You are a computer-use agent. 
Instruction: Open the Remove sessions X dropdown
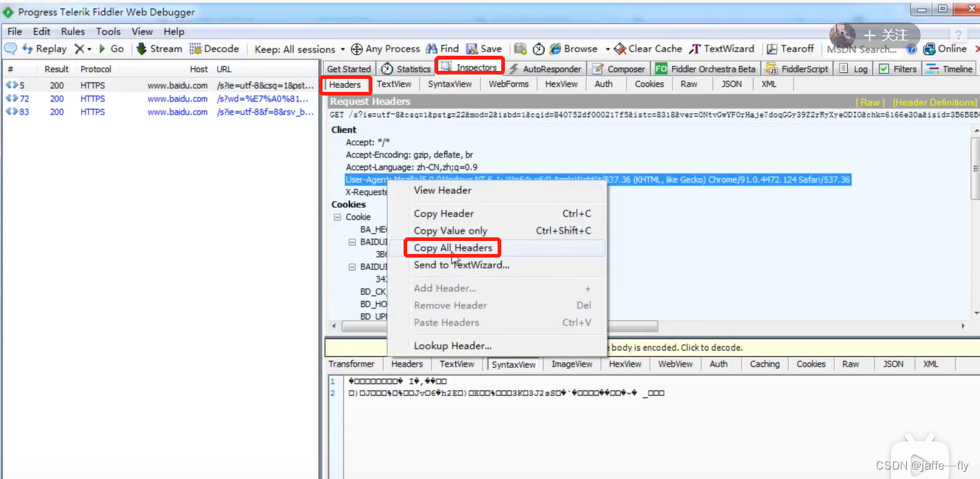click(x=83, y=48)
